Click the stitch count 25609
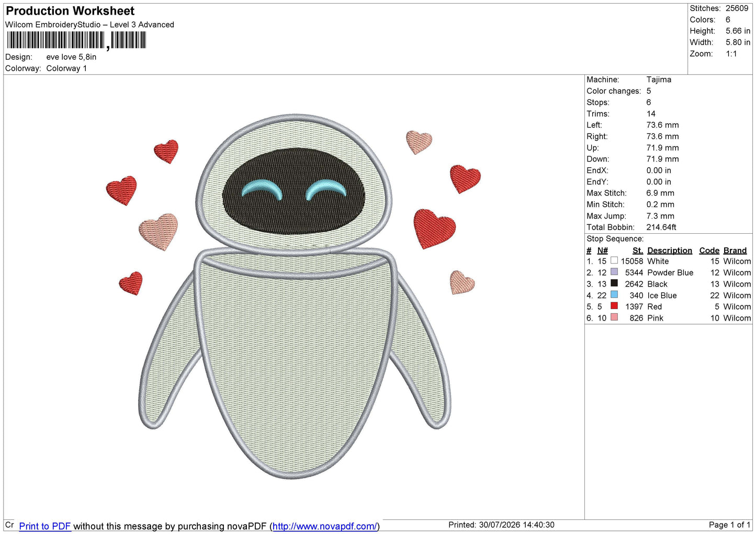Image resolution: width=756 pixels, height=534 pixels. click(737, 8)
